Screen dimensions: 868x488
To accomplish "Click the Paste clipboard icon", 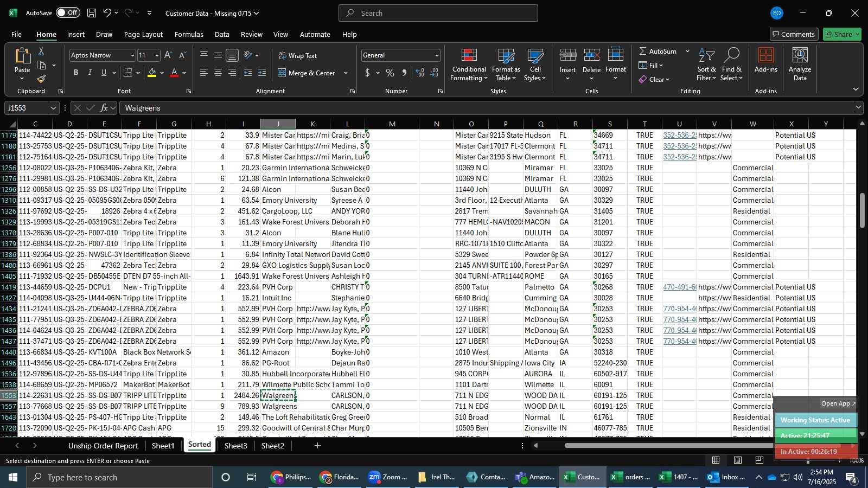I will point(22,56).
